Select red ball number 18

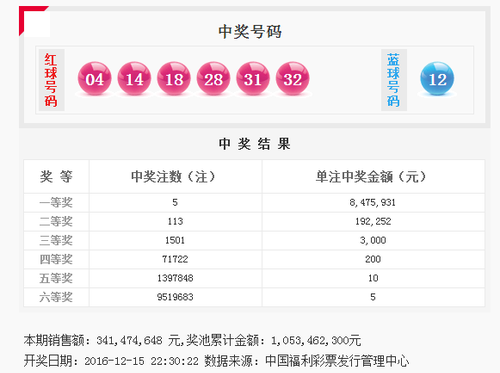tap(174, 79)
